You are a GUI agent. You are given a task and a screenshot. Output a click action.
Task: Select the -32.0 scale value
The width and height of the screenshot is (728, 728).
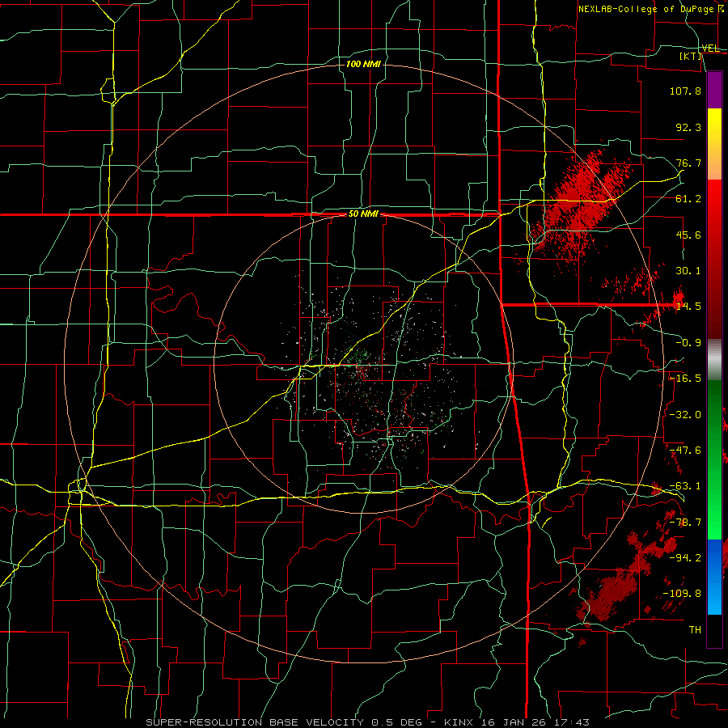(685, 415)
